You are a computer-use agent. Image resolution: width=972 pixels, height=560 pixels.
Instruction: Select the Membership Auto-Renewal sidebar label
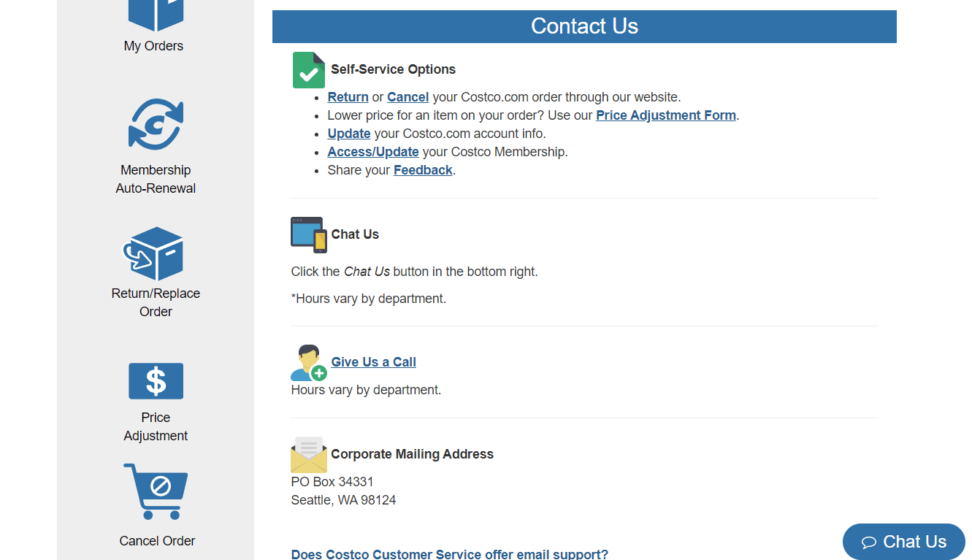tap(156, 179)
